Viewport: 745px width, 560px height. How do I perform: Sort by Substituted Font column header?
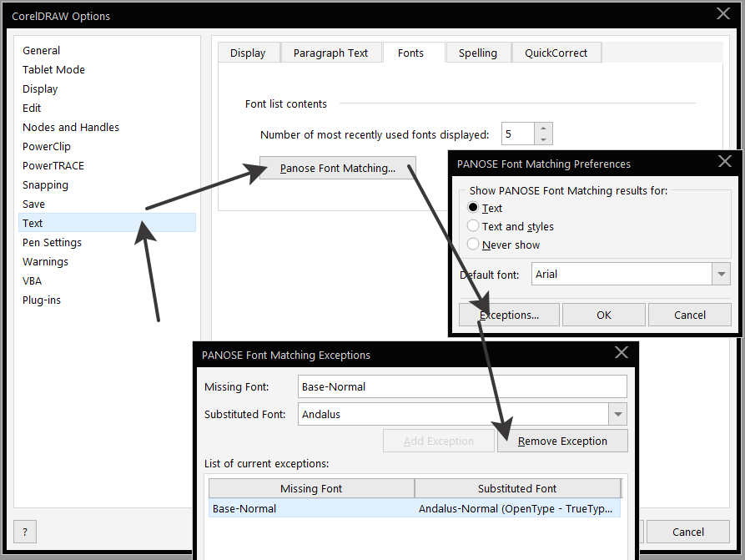click(517, 488)
